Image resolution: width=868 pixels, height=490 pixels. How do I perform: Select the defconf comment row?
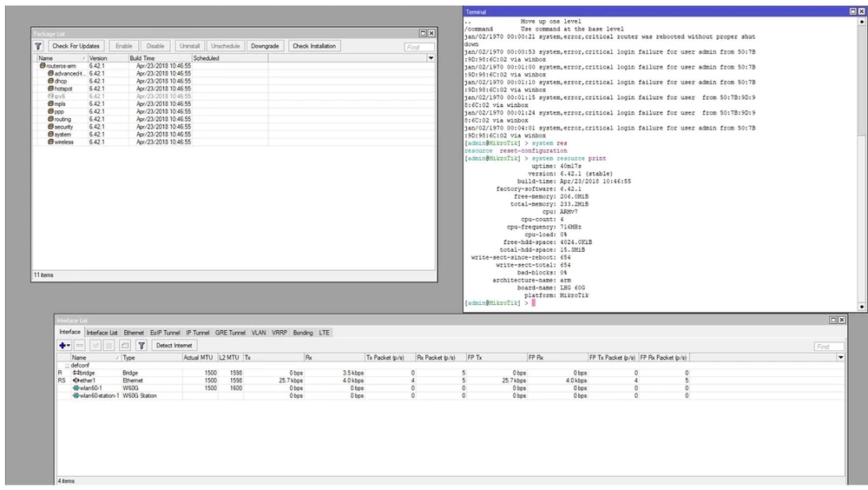[450, 365]
